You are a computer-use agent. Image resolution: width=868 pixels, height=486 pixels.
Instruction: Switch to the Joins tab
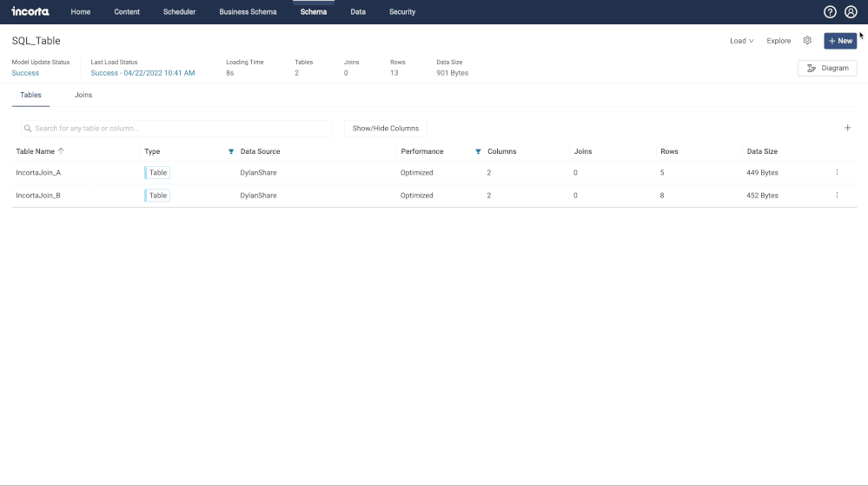83,95
